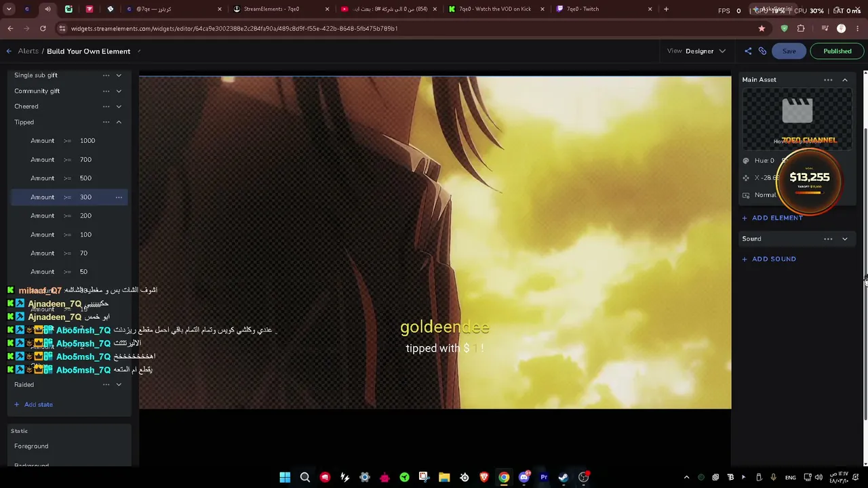
Task: Click the Published status button
Action: tap(837, 52)
